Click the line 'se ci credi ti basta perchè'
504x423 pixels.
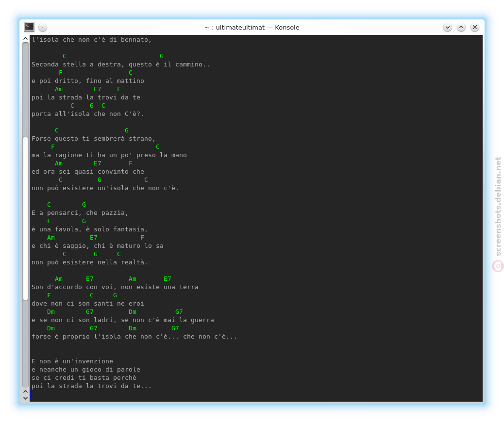(84, 378)
